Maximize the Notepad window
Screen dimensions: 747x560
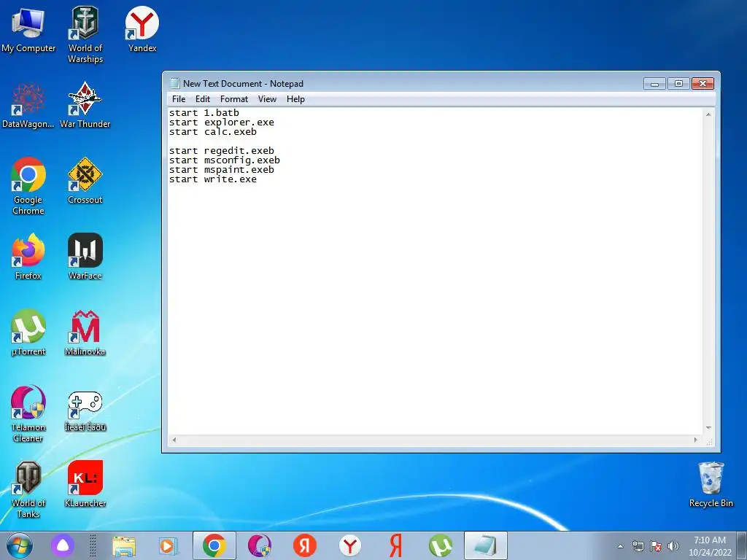(x=678, y=84)
